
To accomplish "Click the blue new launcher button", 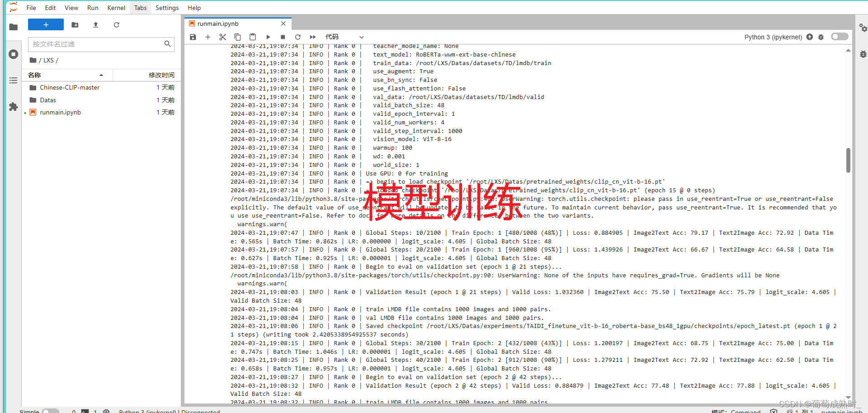I will tap(46, 24).
